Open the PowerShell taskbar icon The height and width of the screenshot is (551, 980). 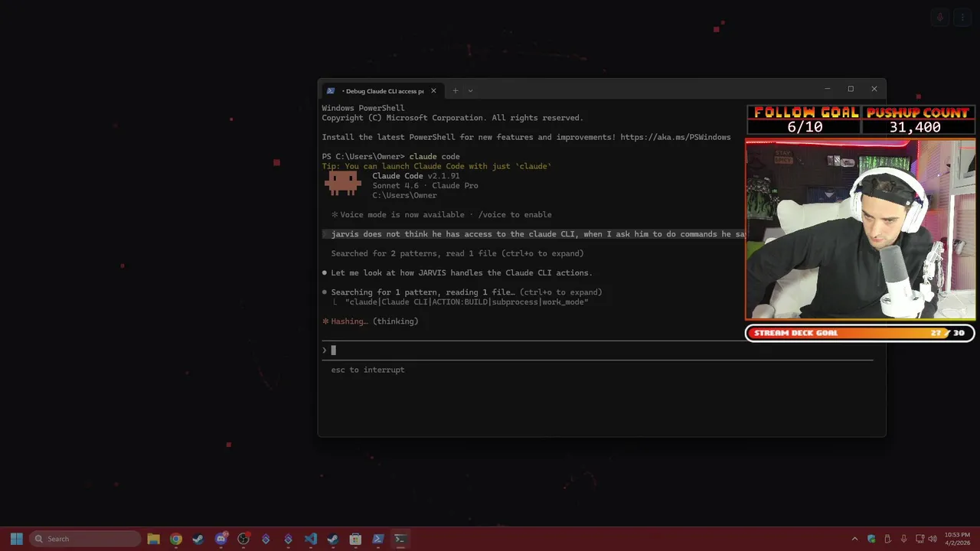coord(377,539)
